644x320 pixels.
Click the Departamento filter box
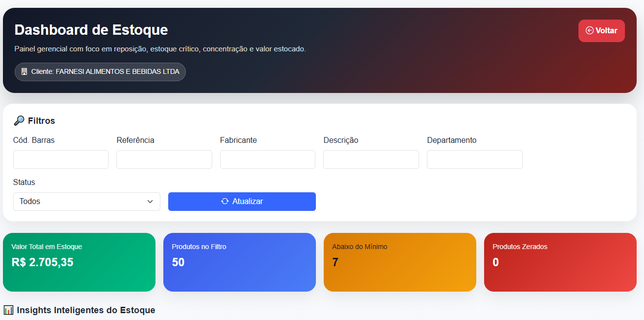[475, 159]
